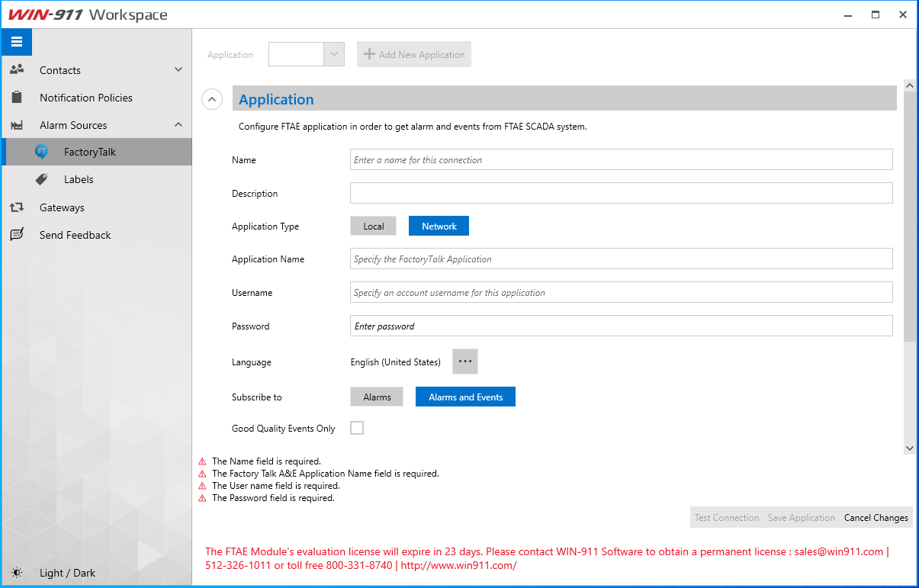Open Notification Policies in sidebar
919x588 pixels.
pos(96,98)
